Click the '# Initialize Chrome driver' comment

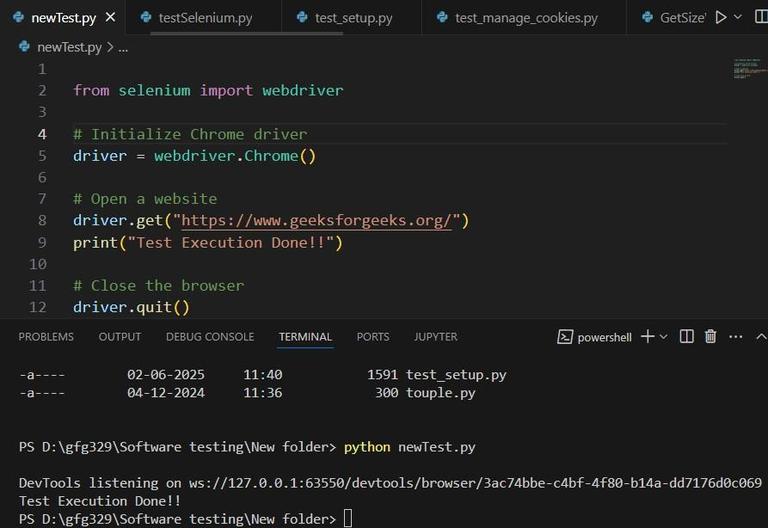pyautogui.click(x=190, y=134)
